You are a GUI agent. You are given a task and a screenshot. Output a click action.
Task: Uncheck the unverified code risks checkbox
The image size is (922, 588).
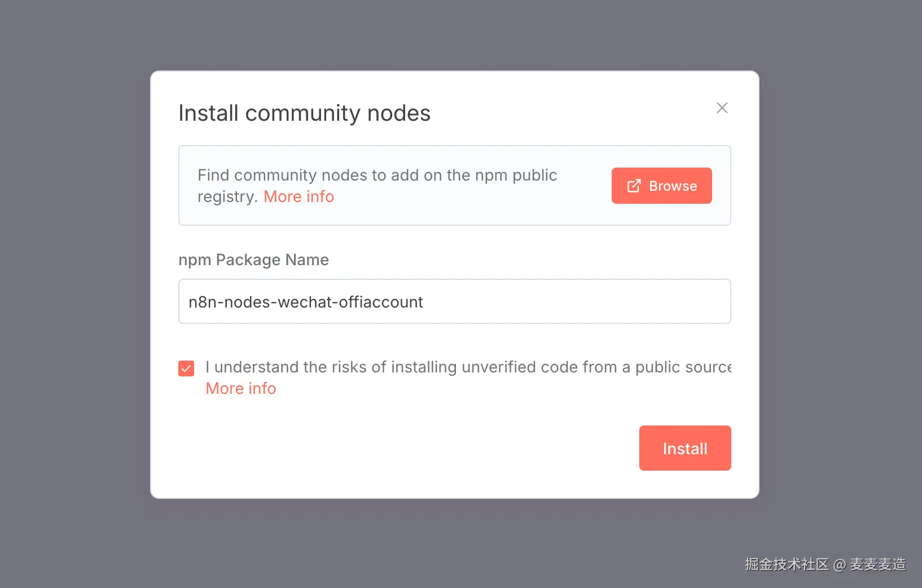[x=186, y=368]
